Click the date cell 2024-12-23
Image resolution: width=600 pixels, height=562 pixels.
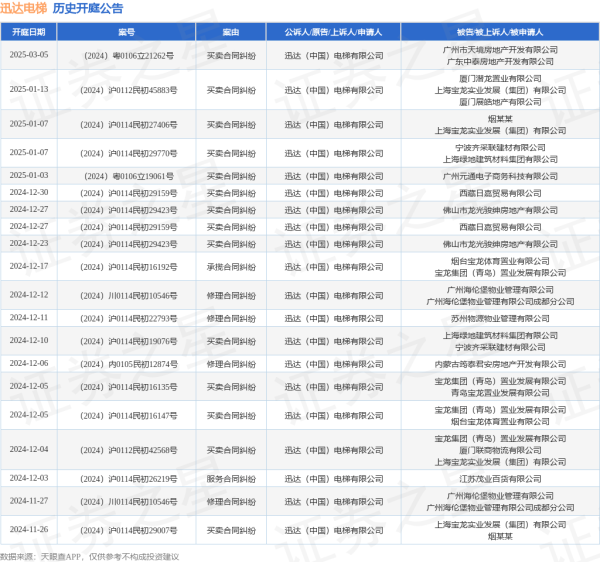(x=29, y=243)
